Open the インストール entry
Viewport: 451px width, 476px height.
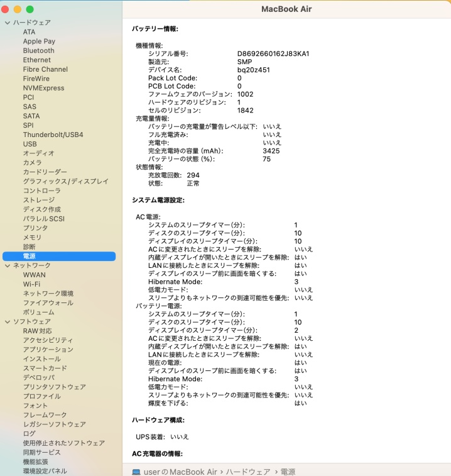click(x=42, y=359)
